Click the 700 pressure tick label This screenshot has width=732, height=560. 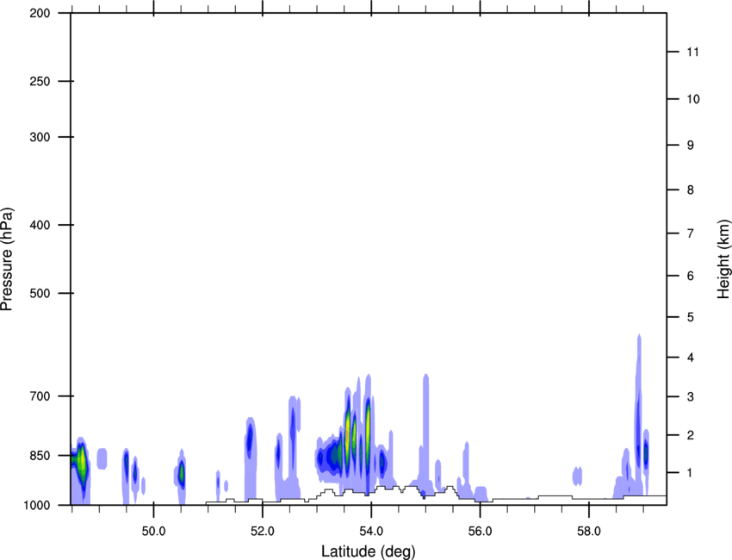click(40, 396)
